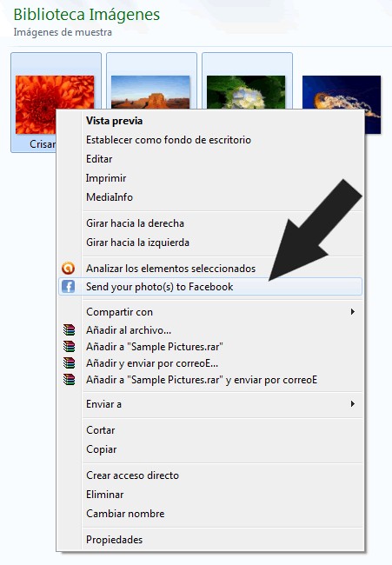Choose Editar in the context menu
The height and width of the screenshot is (565, 392).
[99, 159]
